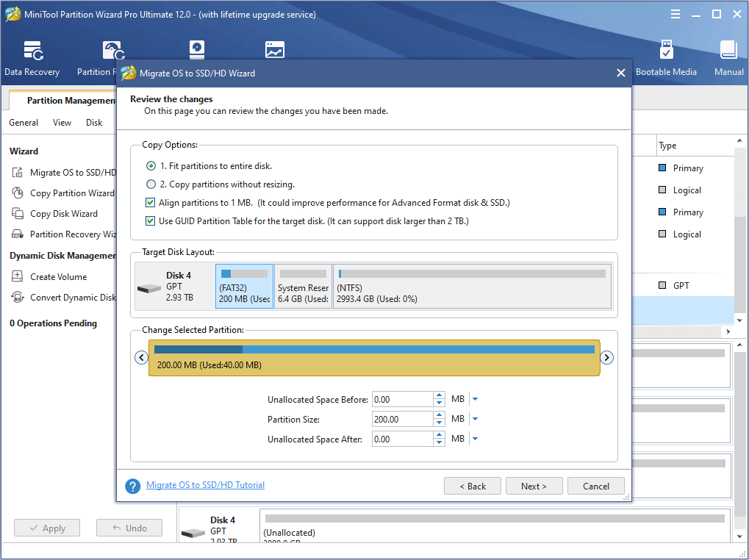Click Disk 4 drive icon in bottom disk map
This screenshot has width=749, height=560.
tap(193, 533)
